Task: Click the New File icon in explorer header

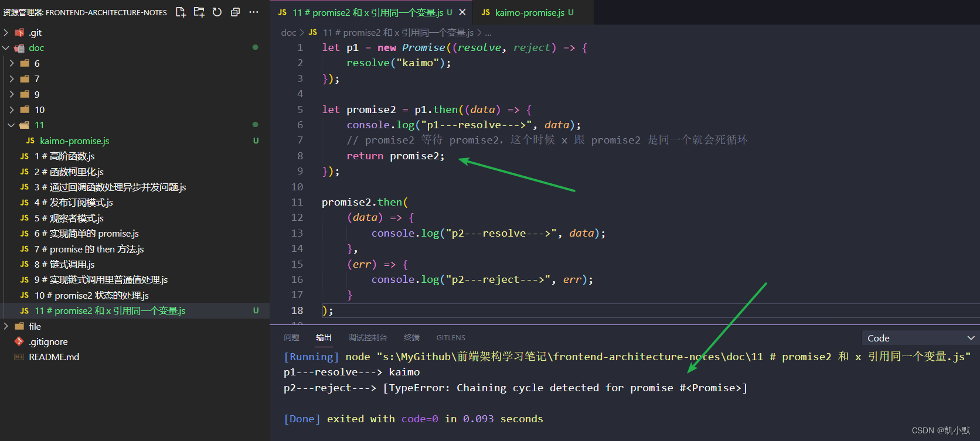Action: [x=181, y=12]
